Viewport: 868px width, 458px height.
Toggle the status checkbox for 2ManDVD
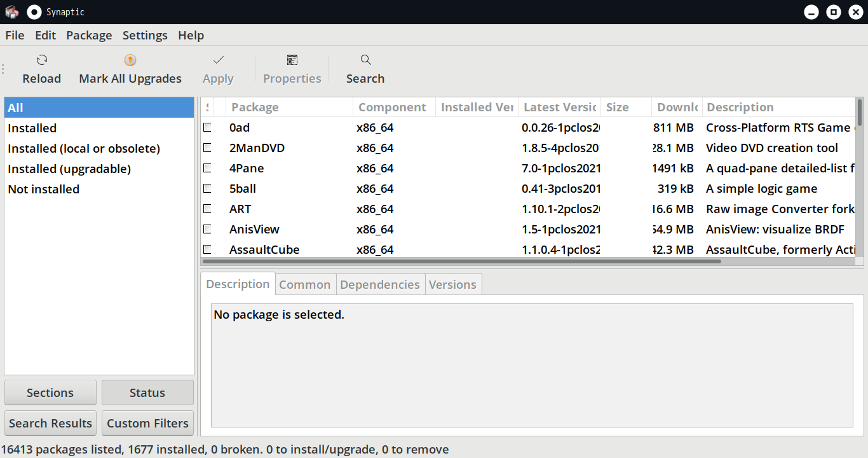[207, 148]
